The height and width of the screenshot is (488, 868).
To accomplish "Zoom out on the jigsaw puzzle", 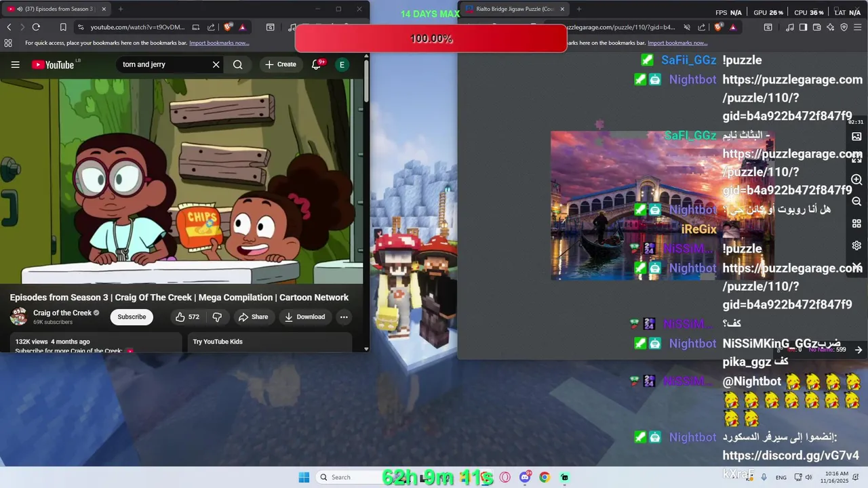I will pyautogui.click(x=856, y=201).
